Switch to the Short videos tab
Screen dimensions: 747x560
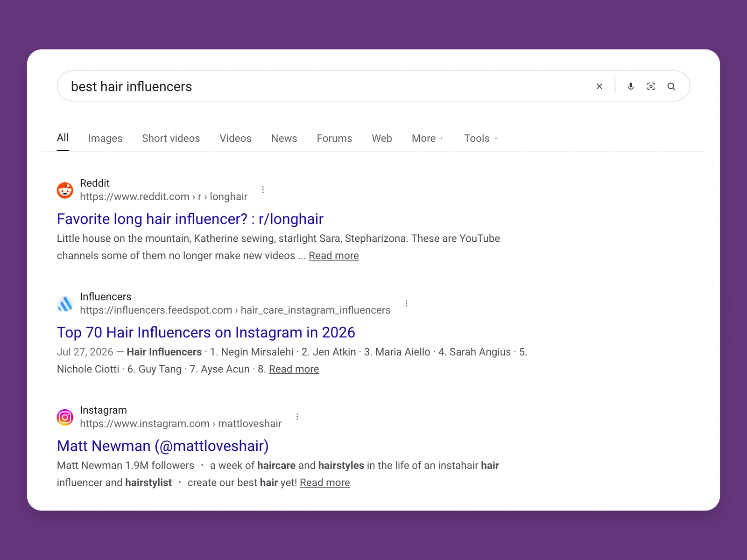click(171, 138)
